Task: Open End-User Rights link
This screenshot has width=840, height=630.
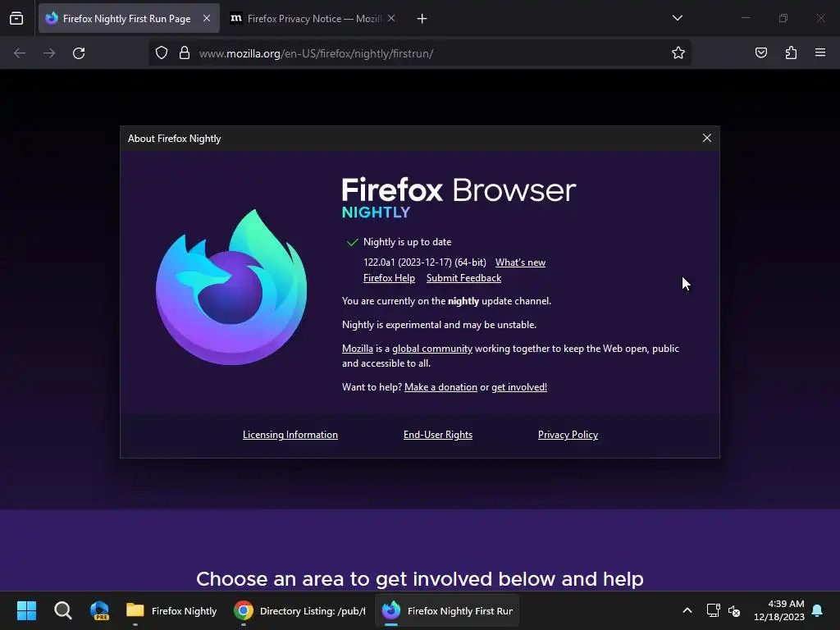Action: pos(438,435)
